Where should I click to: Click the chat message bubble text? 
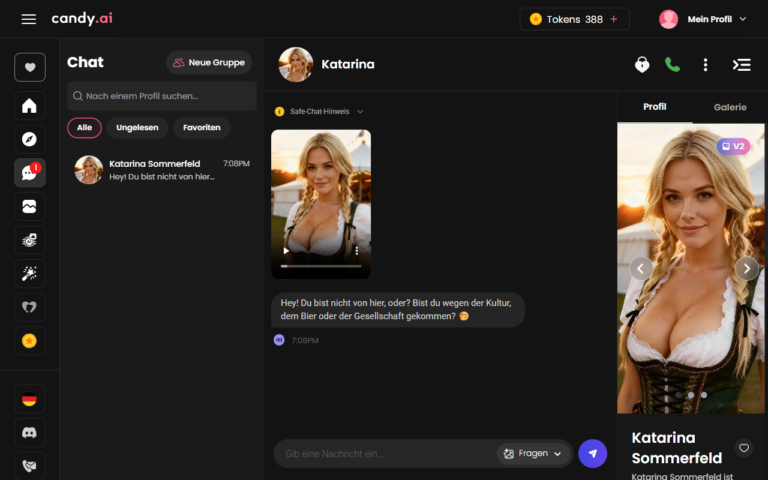(397, 310)
